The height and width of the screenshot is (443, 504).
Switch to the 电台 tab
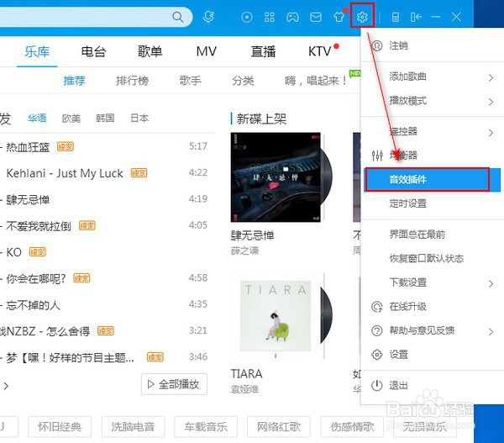click(x=93, y=51)
